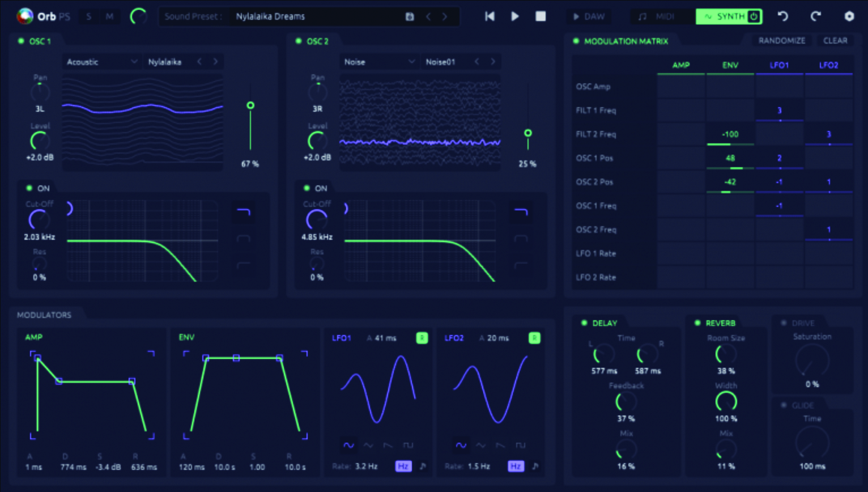The height and width of the screenshot is (492, 868).
Task: Switch LFO1 rate to note sync
Action: (x=423, y=466)
